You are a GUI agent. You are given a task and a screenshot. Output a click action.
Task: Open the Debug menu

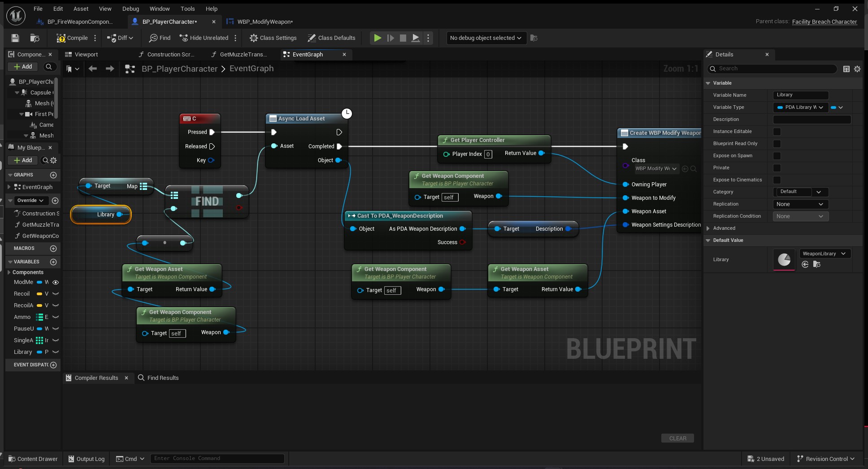[x=130, y=9]
